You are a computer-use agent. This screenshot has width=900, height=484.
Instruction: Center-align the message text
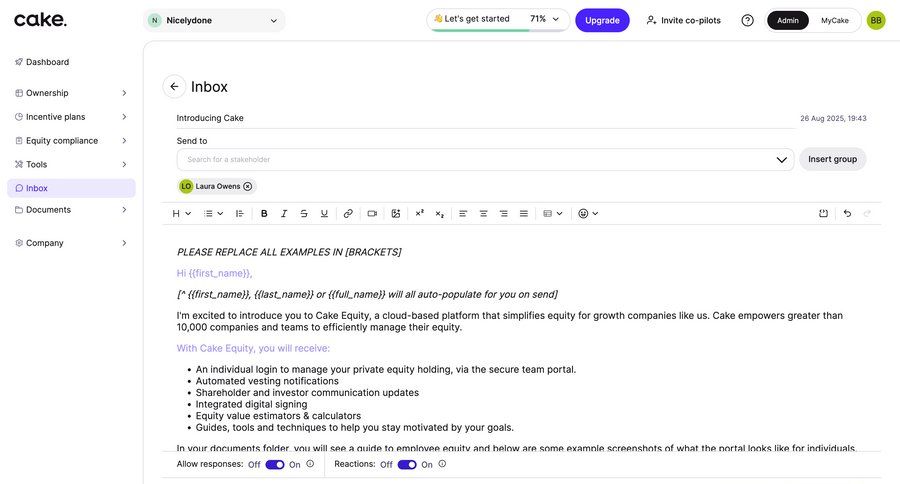click(483, 213)
